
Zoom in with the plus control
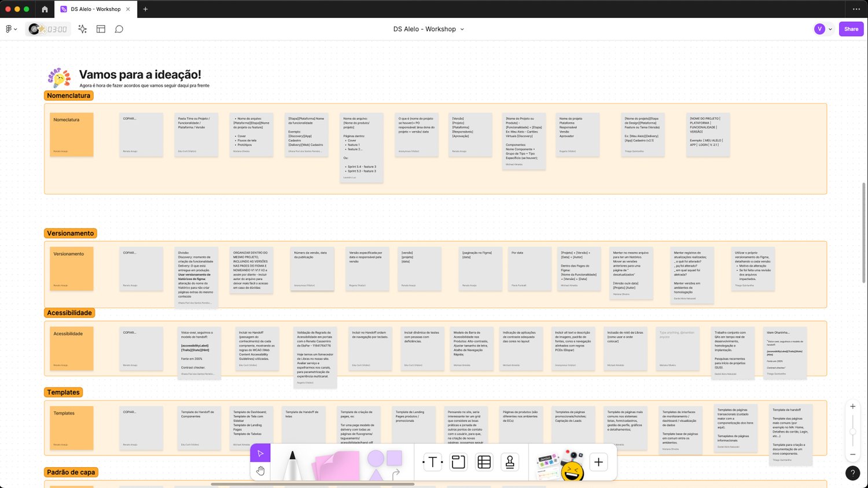pos(852,406)
